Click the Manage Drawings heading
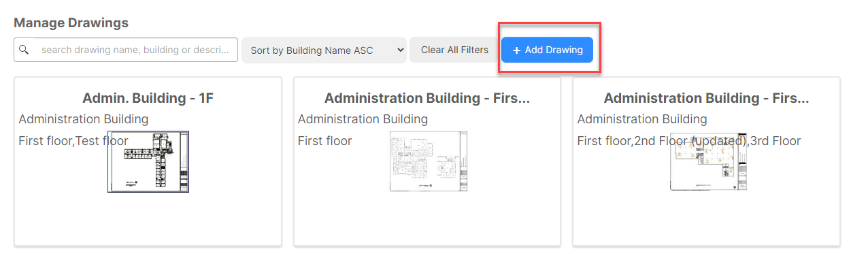This screenshot has height=254, width=868. [71, 22]
